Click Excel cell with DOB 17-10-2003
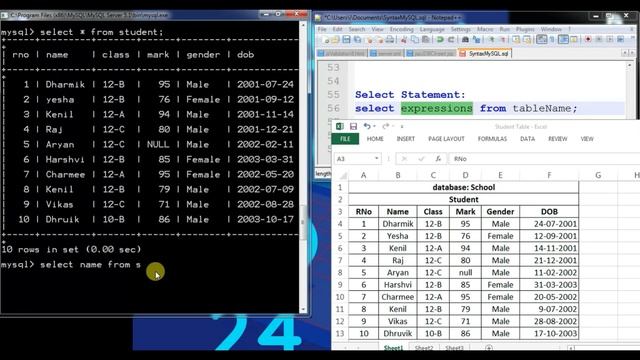The height and width of the screenshot is (360, 640). pos(549,333)
